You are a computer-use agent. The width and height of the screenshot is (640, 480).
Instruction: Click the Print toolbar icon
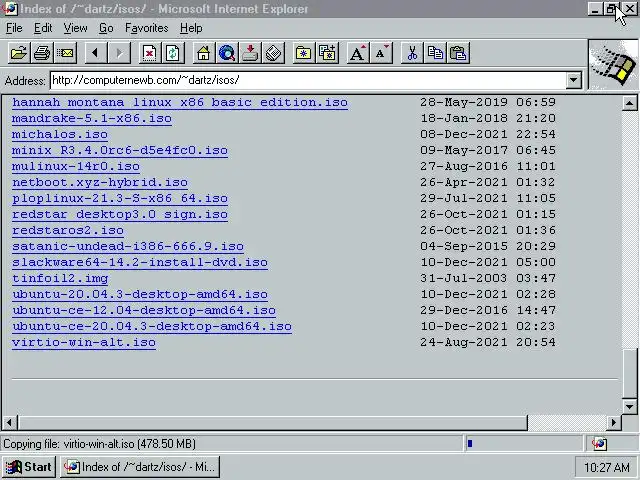(42, 53)
